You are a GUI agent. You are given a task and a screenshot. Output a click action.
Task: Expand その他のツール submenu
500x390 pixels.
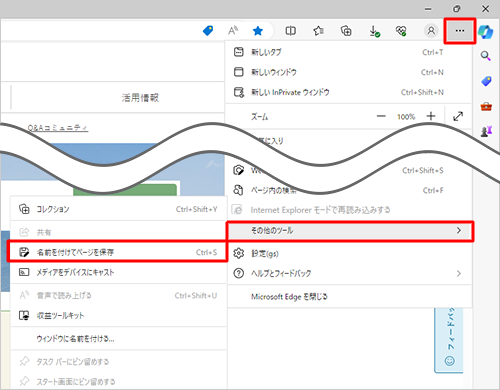[350, 231]
